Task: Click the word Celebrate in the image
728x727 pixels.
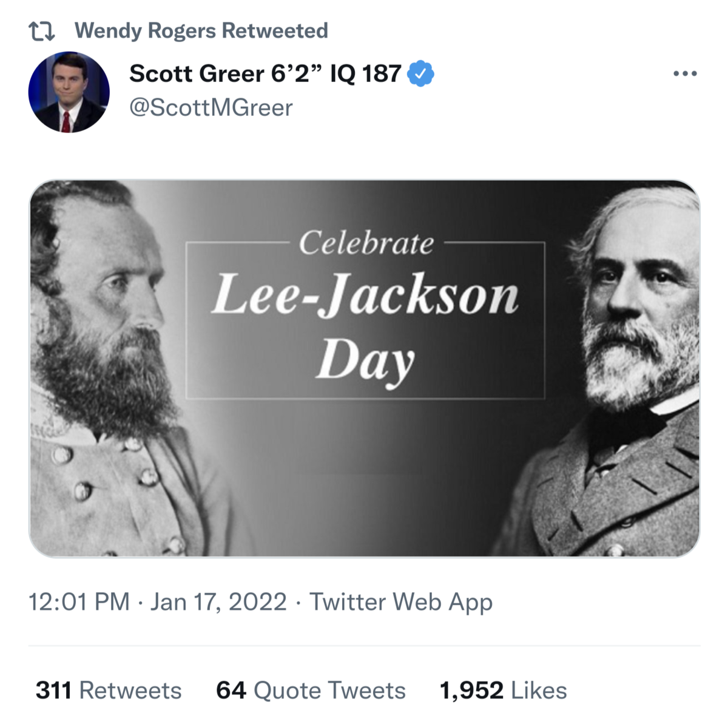Action: click(366, 243)
